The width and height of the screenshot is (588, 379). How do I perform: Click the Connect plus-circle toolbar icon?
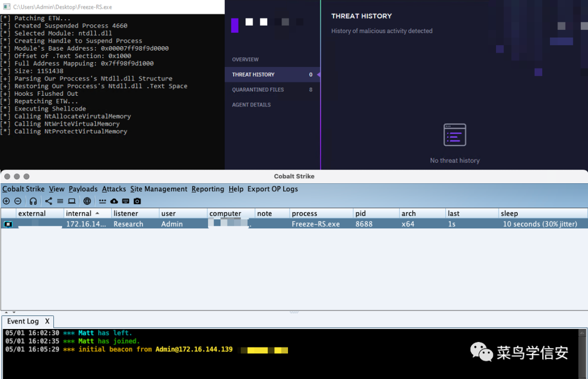click(x=7, y=201)
